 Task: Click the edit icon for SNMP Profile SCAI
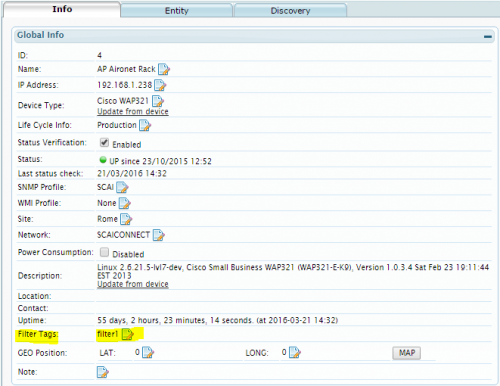(122, 187)
